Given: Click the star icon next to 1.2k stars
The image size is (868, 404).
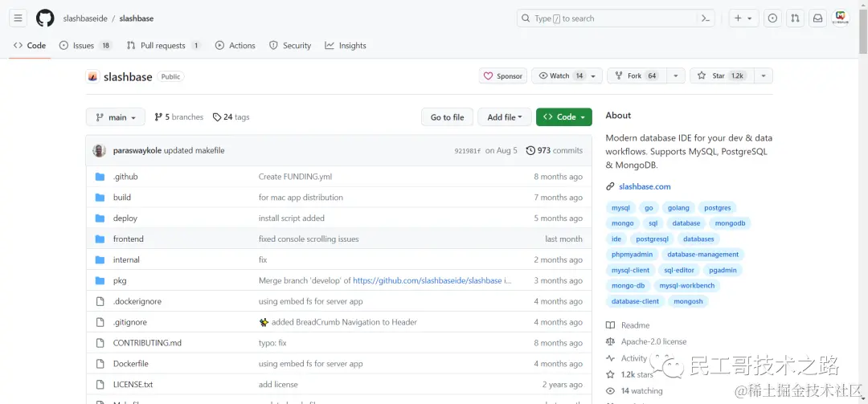Looking at the screenshot, I should 610,374.
